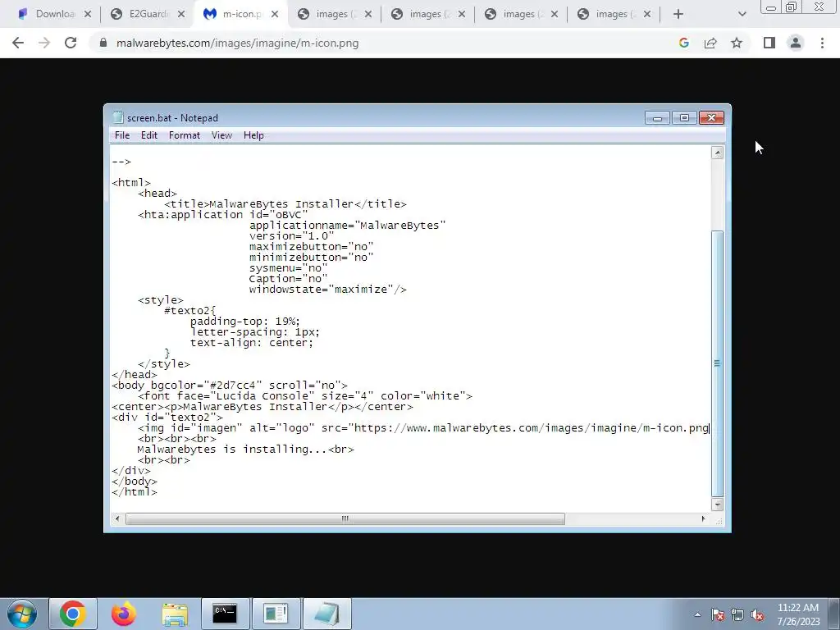Click Notepad horizontal scroll right arrow

click(703, 518)
